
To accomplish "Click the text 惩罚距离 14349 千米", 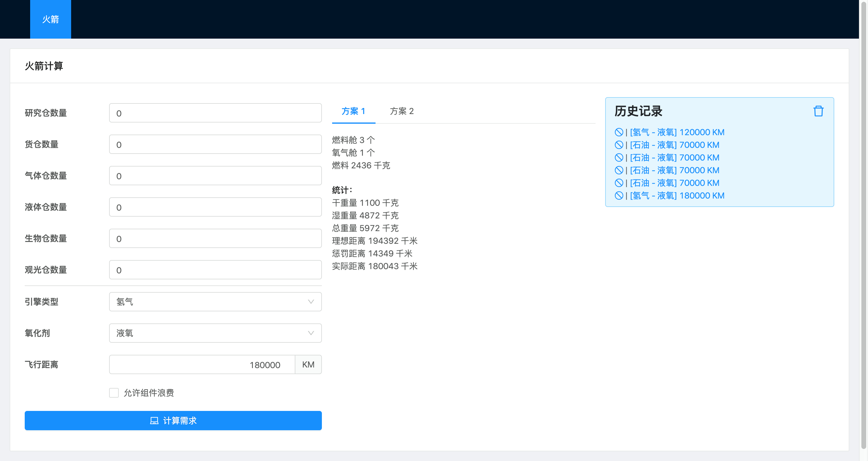I will tap(372, 253).
